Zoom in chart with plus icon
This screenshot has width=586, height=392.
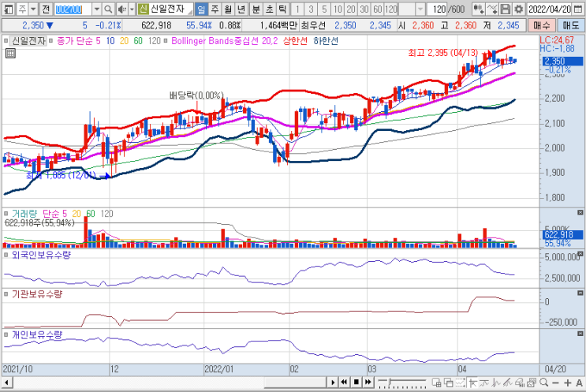(567, 383)
